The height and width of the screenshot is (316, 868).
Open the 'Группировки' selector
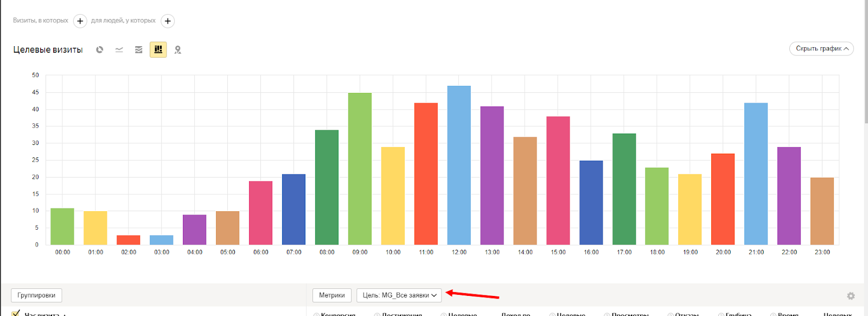click(36, 295)
